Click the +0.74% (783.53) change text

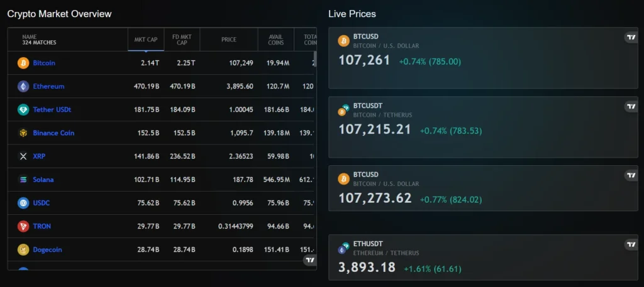pyautogui.click(x=451, y=131)
